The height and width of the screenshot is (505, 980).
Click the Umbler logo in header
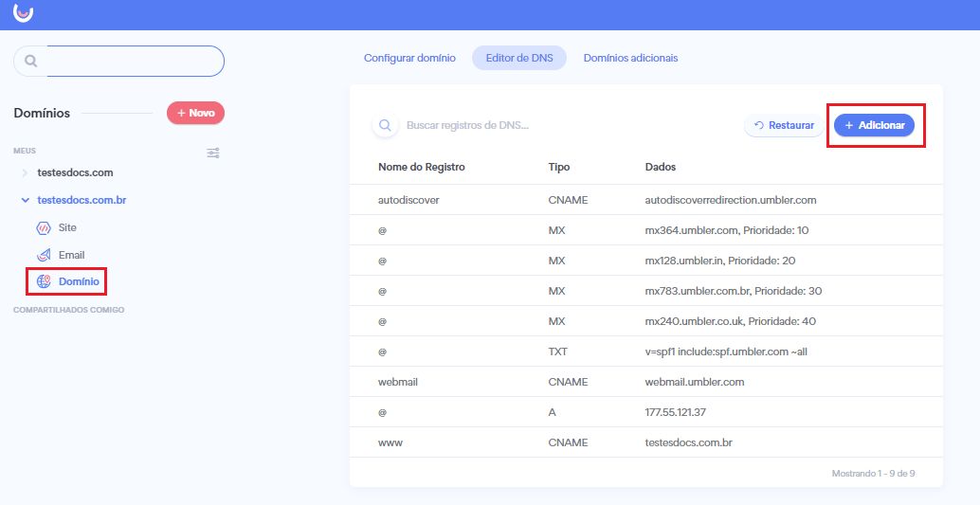tap(23, 12)
